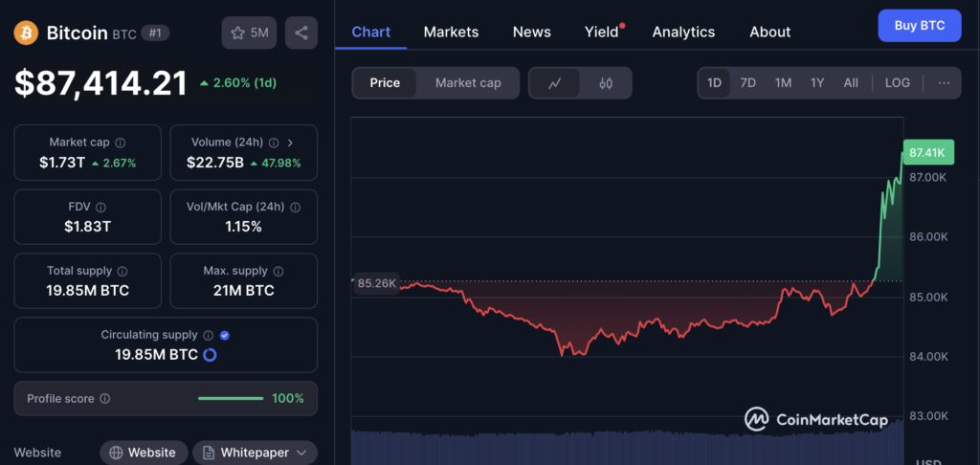980x465 pixels.
Task: Click the Bitcoin logo icon
Action: pos(26,33)
